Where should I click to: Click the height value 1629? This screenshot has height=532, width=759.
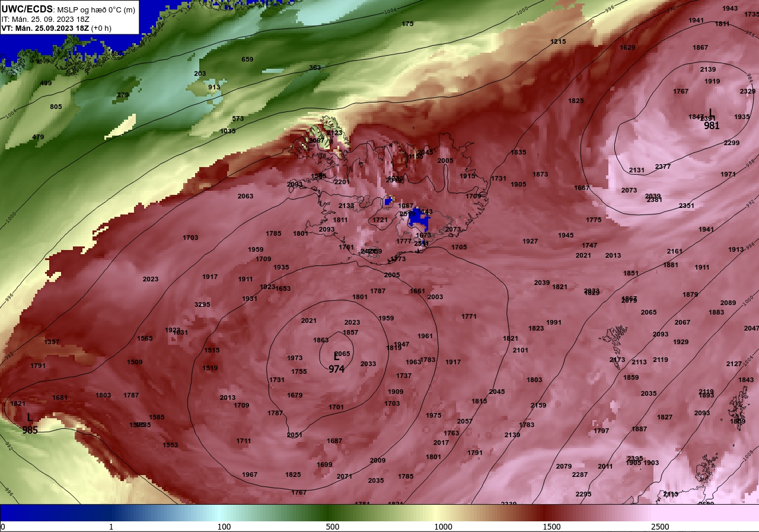(627, 47)
